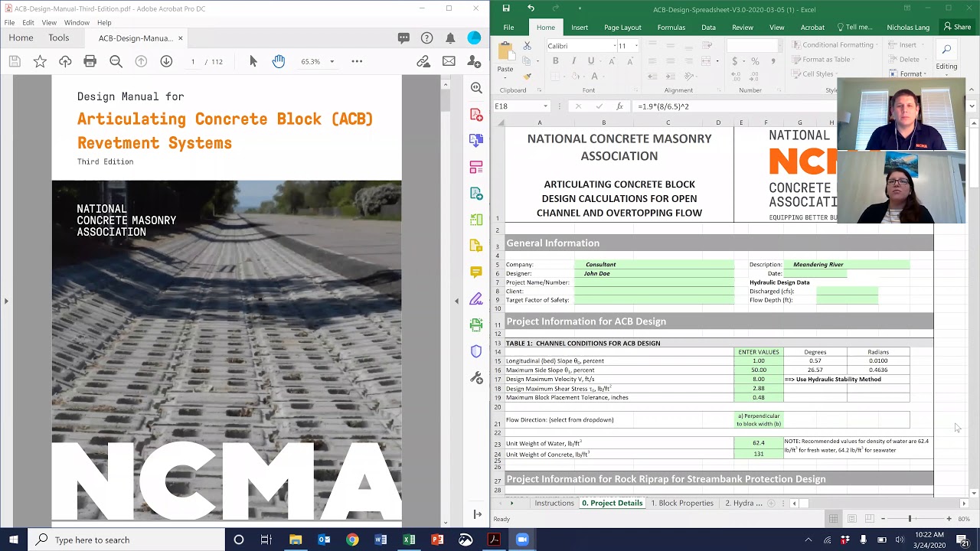Open Windows Start menu
This screenshot has width=980, height=551.
tap(14, 540)
